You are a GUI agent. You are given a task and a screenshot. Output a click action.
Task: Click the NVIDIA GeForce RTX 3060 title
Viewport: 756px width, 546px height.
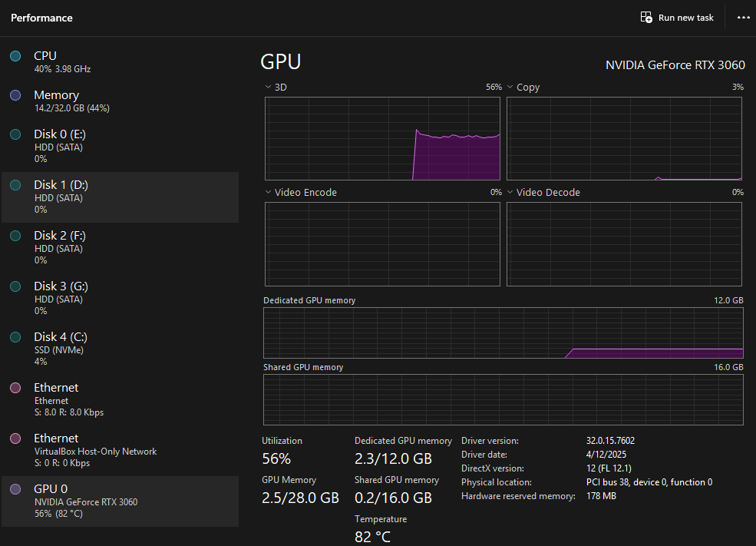coord(675,65)
